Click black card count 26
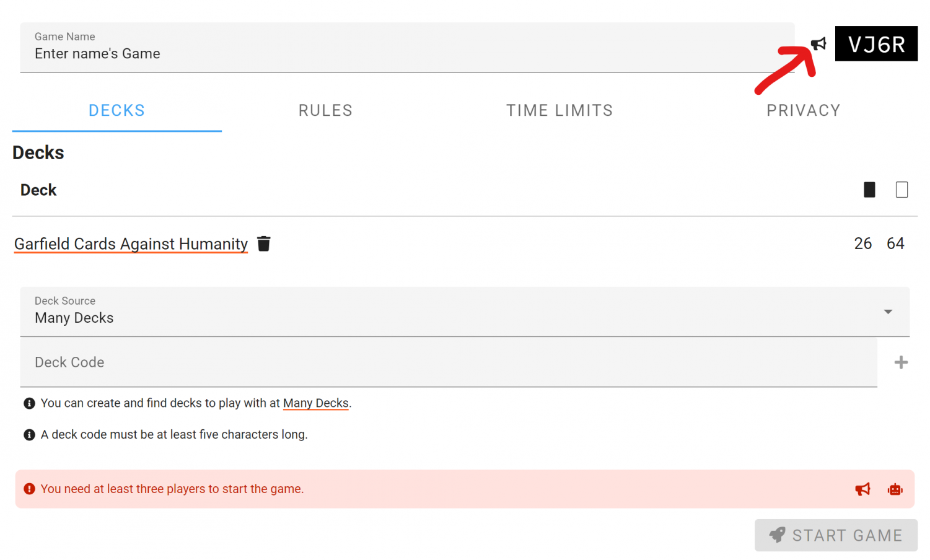The image size is (930, 560). (862, 243)
